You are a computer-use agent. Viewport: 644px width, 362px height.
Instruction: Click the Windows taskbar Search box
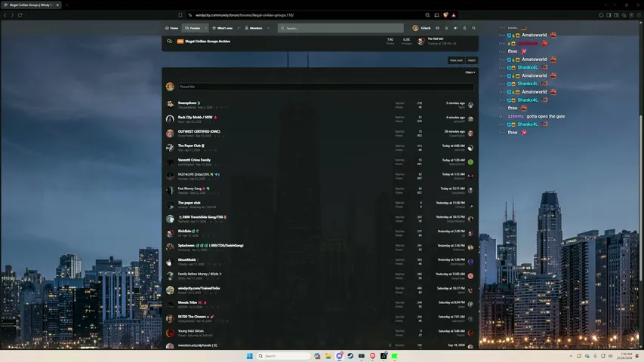pyautogui.click(x=283, y=356)
